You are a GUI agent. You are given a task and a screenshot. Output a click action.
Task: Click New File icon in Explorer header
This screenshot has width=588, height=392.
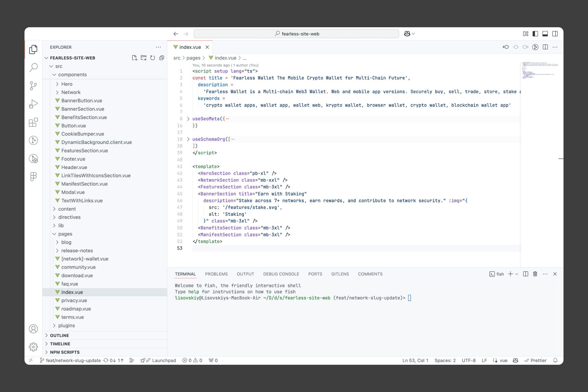[134, 58]
